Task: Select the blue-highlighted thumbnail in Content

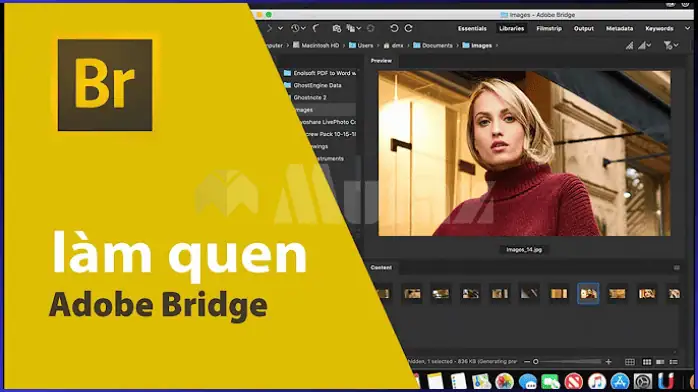Action: point(588,293)
